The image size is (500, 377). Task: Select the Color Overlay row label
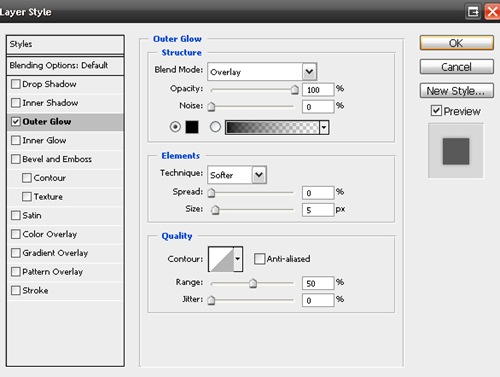coord(50,234)
